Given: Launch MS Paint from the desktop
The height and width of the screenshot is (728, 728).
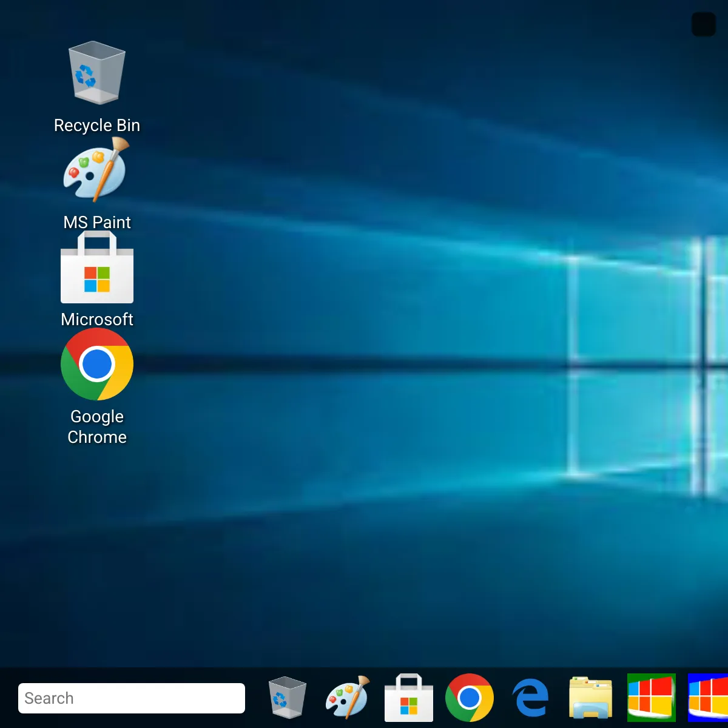Looking at the screenshot, I should click(x=97, y=170).
